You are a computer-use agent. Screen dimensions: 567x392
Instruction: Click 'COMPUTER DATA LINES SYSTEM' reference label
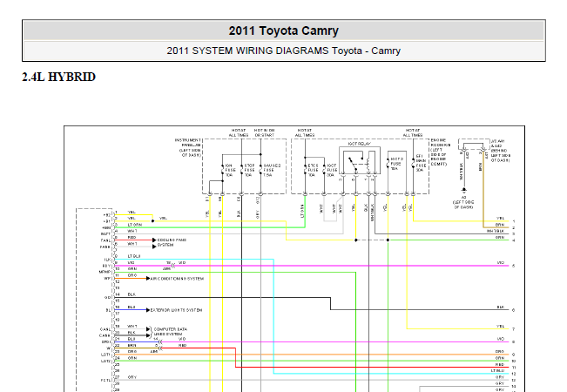[171, 332]
